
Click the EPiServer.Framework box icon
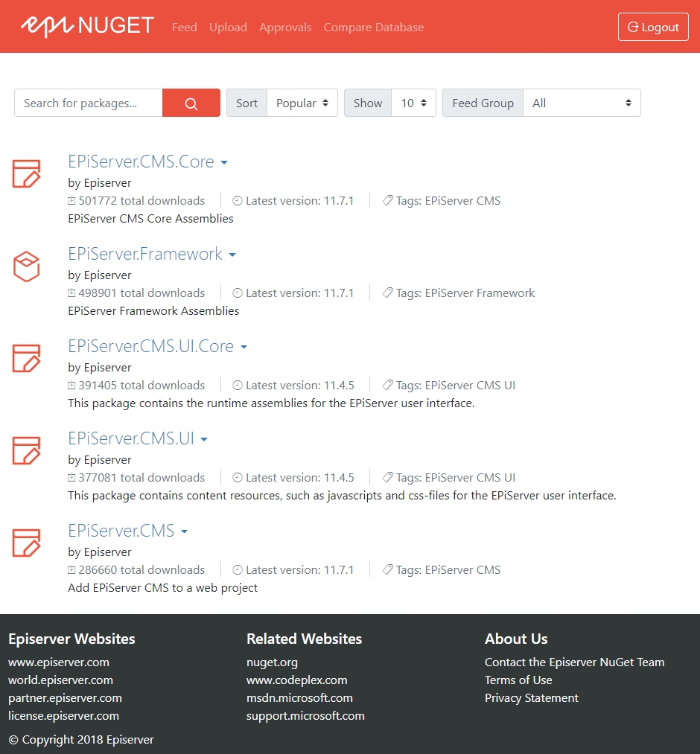(27, 266)
